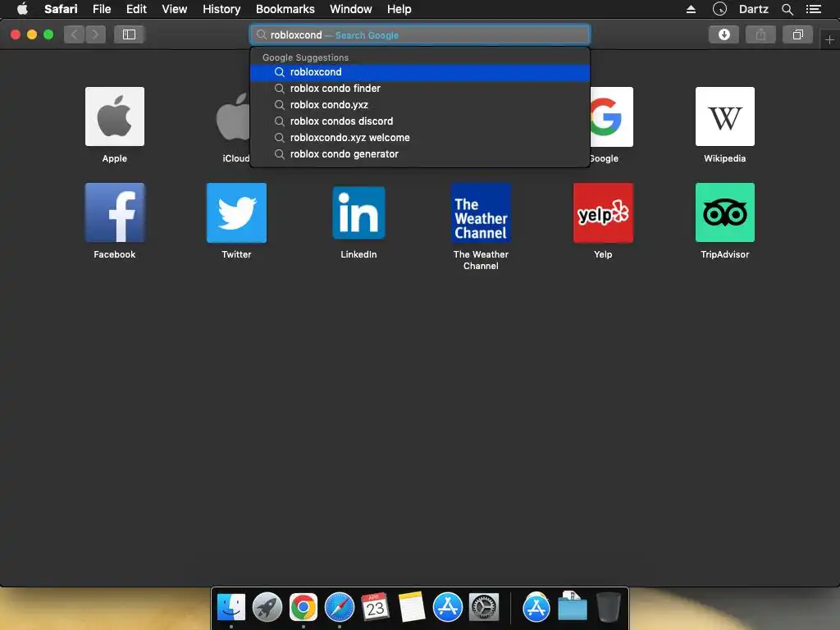Screen dimensions: 840x630
Task: Open the Twitter favorite tile
Action: (236, 212)
